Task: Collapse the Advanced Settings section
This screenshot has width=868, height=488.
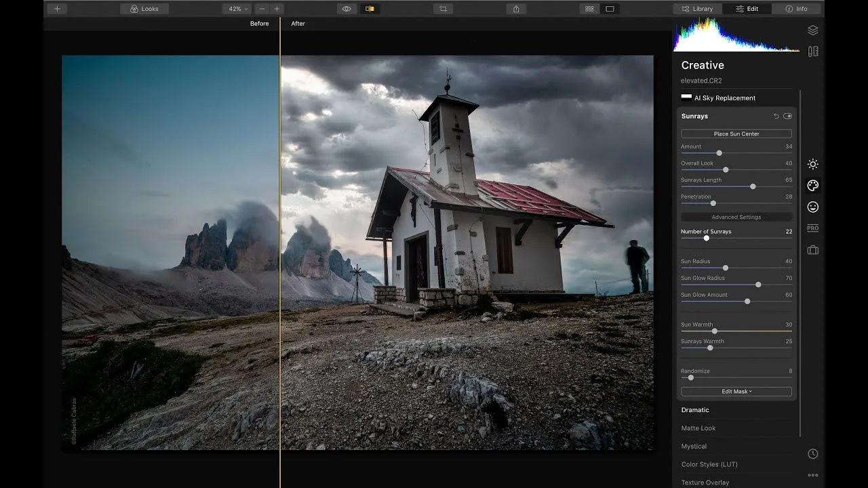Action: click(x=736, y=217)
